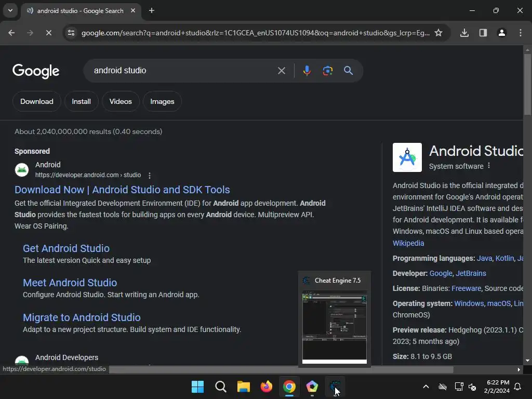Open the Kotlin programming language link

click(504, 258)
